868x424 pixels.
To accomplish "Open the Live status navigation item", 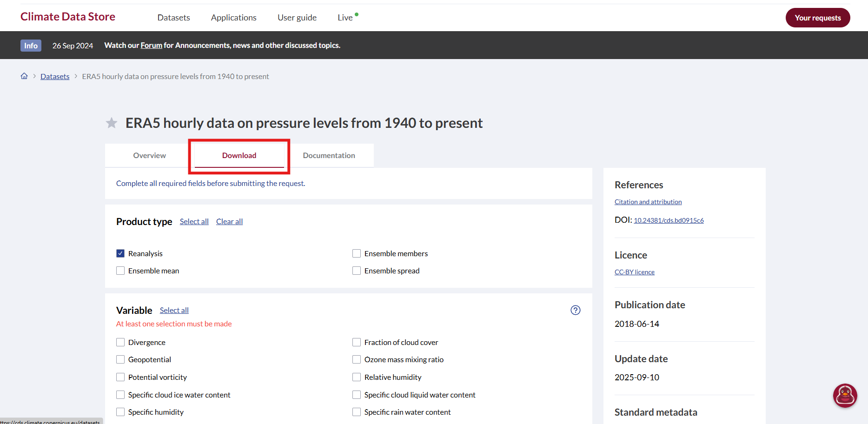I will (348, 18).
